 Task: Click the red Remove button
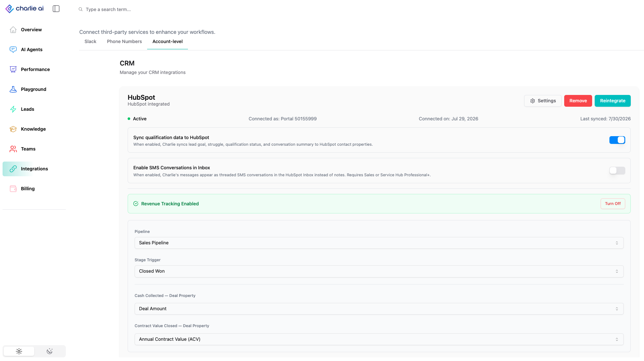coord(578,101)
